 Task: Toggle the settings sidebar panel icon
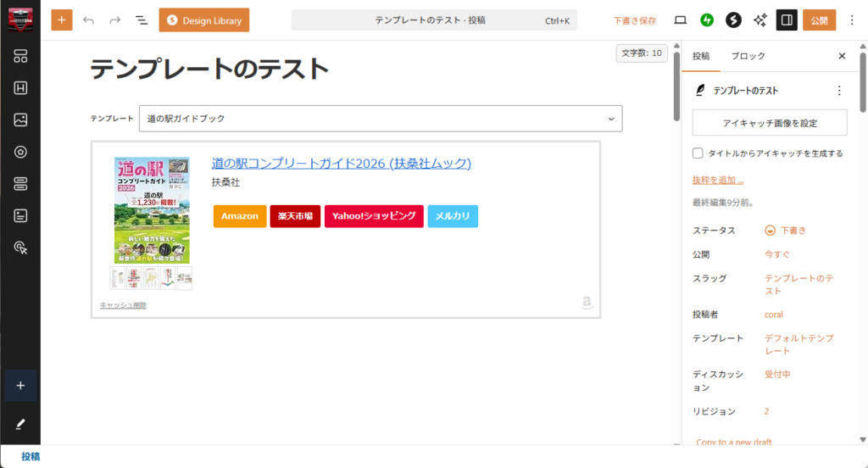787,20
